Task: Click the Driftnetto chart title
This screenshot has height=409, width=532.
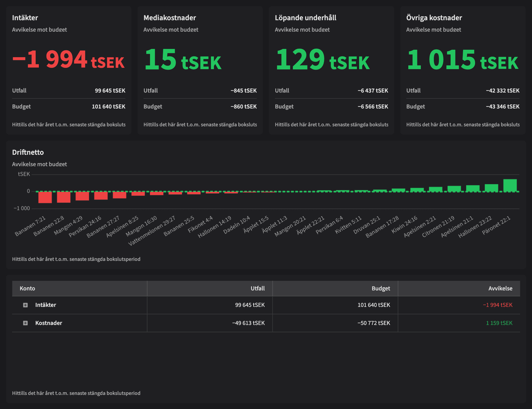Action: [x=28, y=152]
